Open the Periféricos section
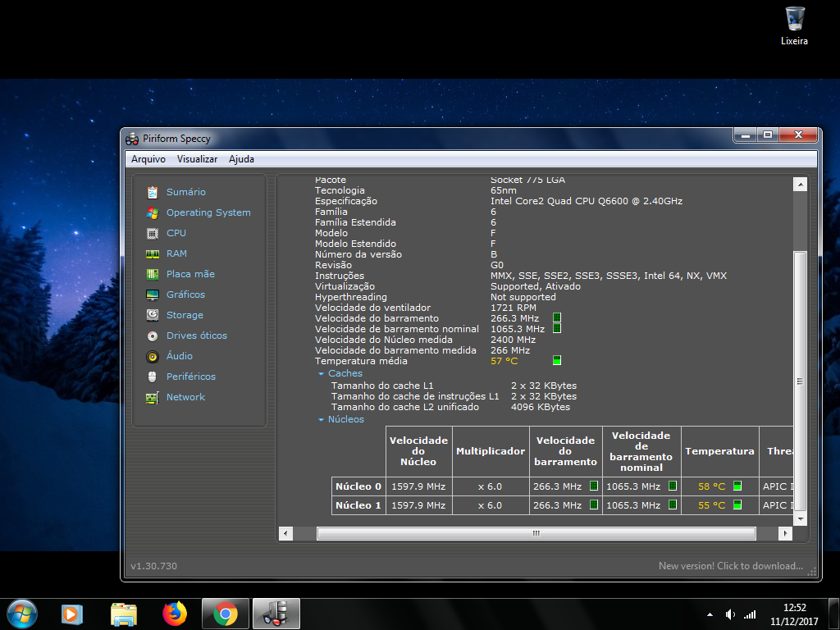Viewport: 840px width, 630px height. tap(191, 377)
